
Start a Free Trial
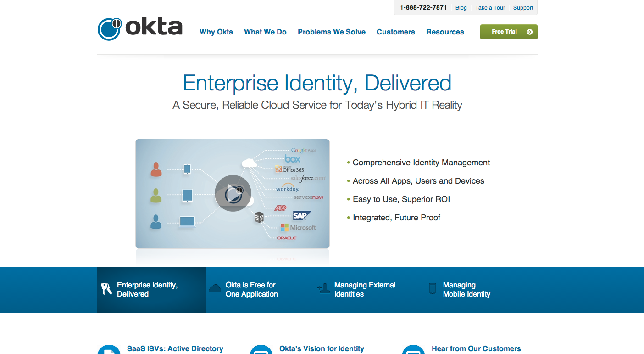pyautogui.click(x=509, y=32)
